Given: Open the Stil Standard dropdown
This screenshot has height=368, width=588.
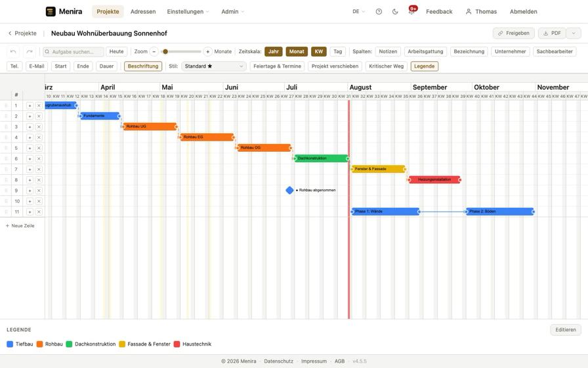Looking at the screenshot, I should click(214, 66).
